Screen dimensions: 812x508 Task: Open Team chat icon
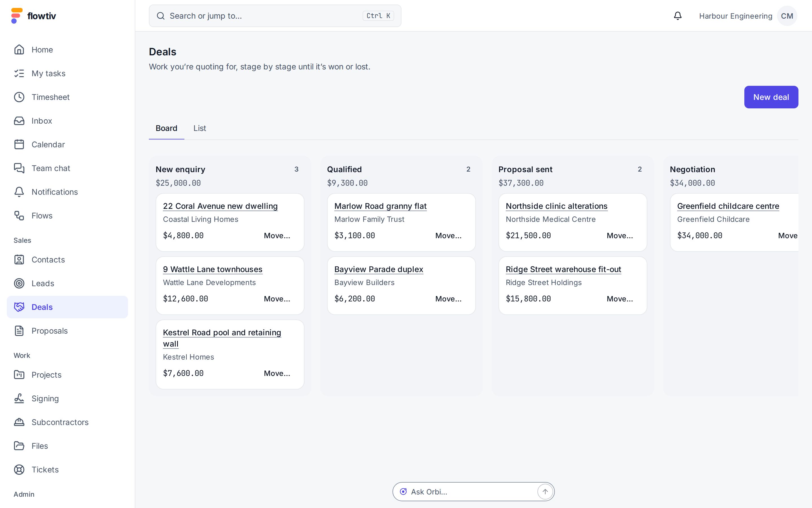(19, 168)
